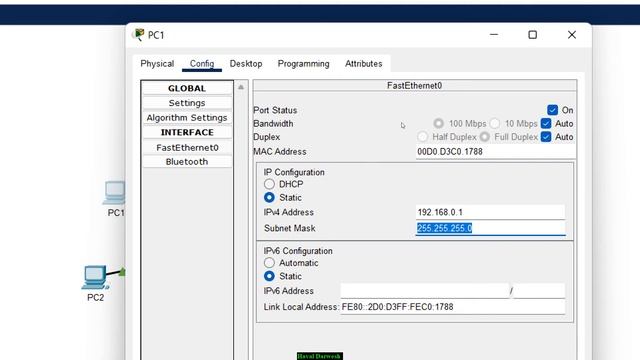Viewport: 640px width, 360px height.
Task: Toggle the Duplex Auto checkbox
Action: (546, 137)
